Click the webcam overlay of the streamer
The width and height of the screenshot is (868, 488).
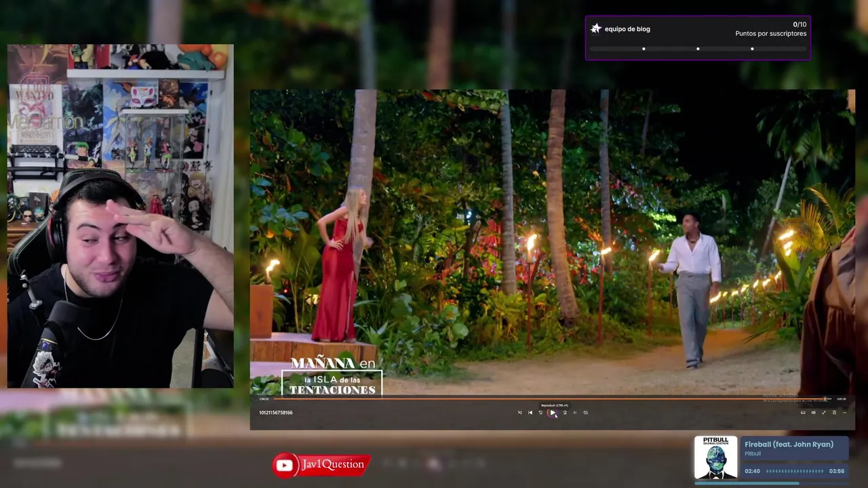coord(121,216)
